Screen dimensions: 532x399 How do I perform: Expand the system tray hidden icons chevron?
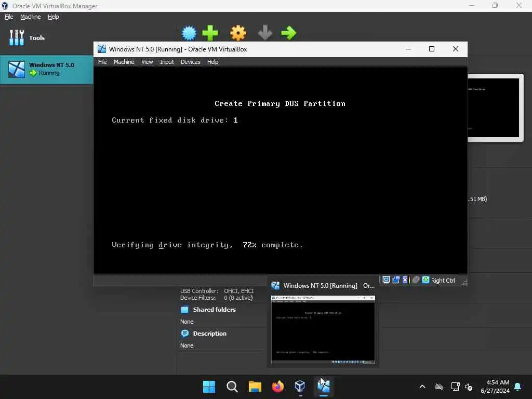pos(422,387)
